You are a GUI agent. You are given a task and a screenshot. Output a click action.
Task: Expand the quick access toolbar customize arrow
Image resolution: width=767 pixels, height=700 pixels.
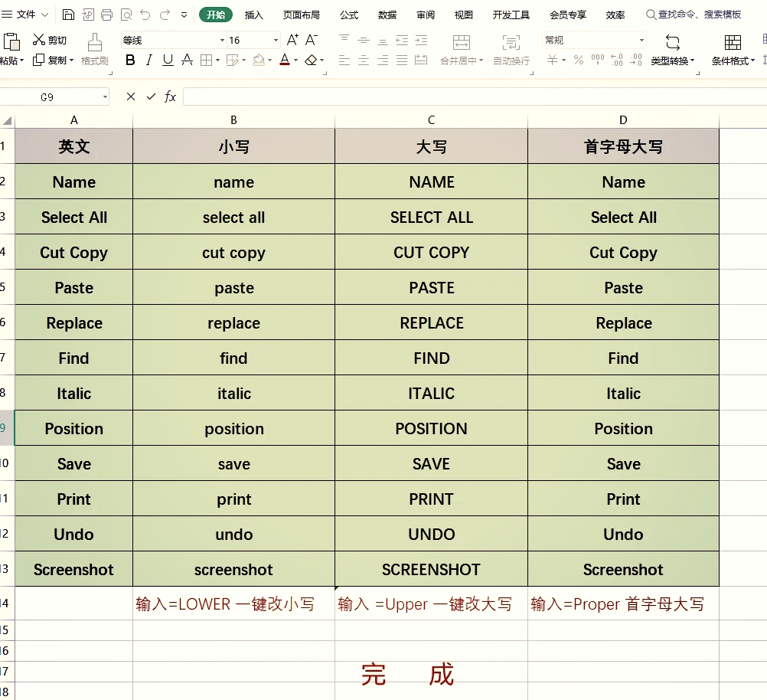pos(184,15)
